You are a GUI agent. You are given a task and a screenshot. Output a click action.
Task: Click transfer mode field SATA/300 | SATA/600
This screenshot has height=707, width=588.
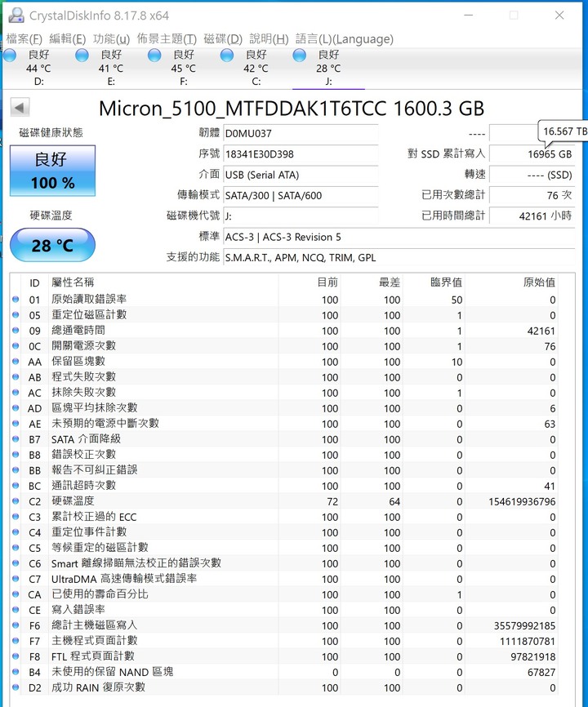(x=301, y=196)
